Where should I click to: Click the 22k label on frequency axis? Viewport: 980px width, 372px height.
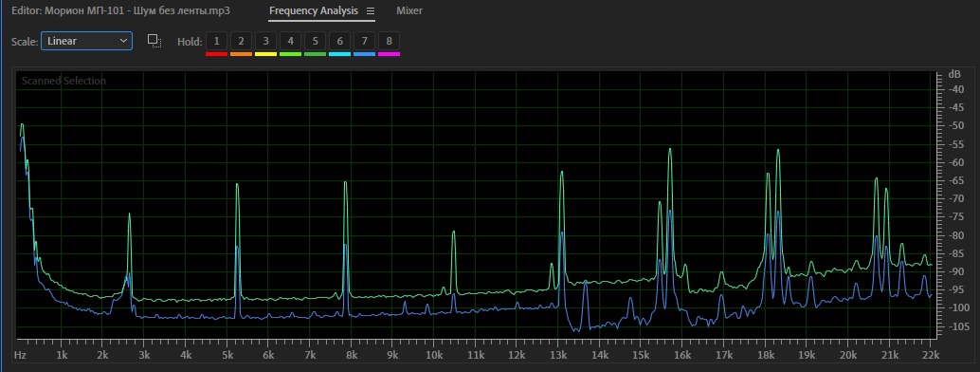(931, 355)
